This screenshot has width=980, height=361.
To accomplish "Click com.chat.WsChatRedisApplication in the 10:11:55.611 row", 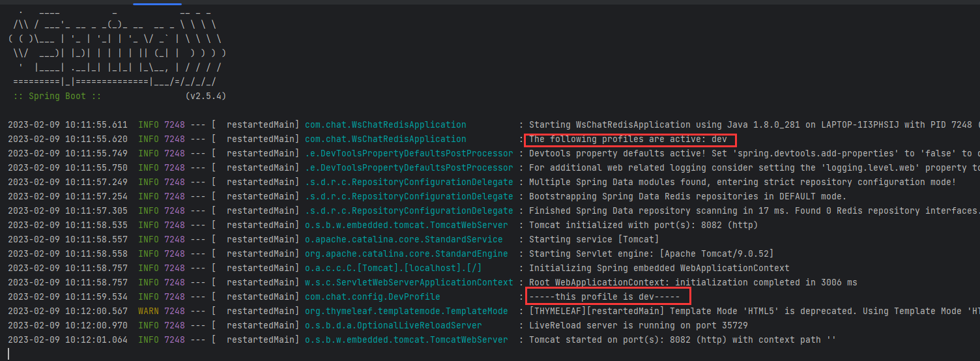I will tap(385, 124).
